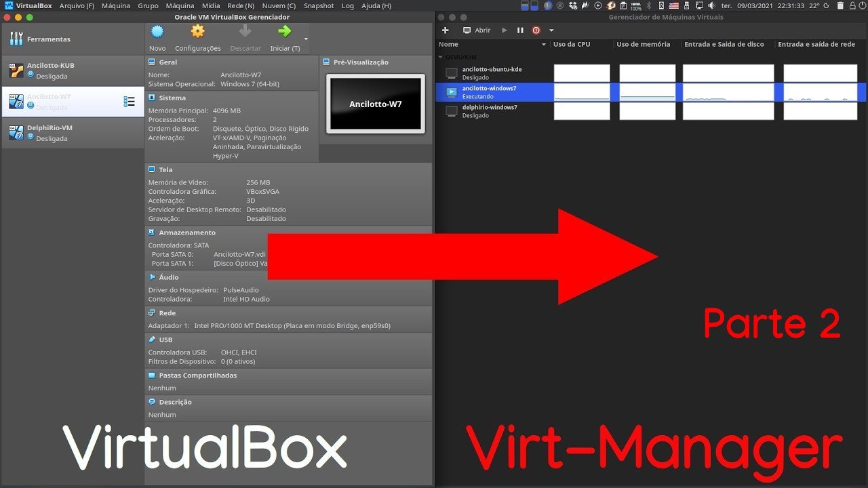The height and width of the screenshot is (488, 868).
Task: Select the Ancilotto-W7 entry in VirtualBox list
Action: click(73, 102)
